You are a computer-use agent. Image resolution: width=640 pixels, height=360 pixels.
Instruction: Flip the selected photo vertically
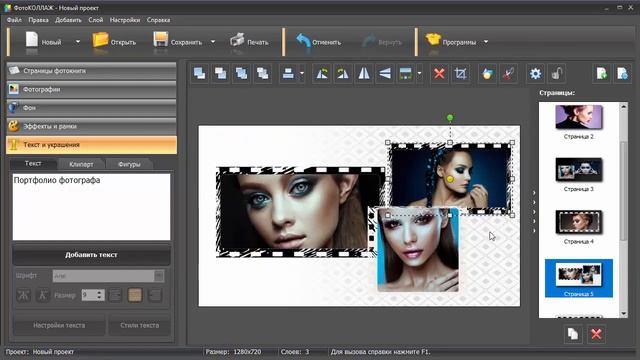385,74
